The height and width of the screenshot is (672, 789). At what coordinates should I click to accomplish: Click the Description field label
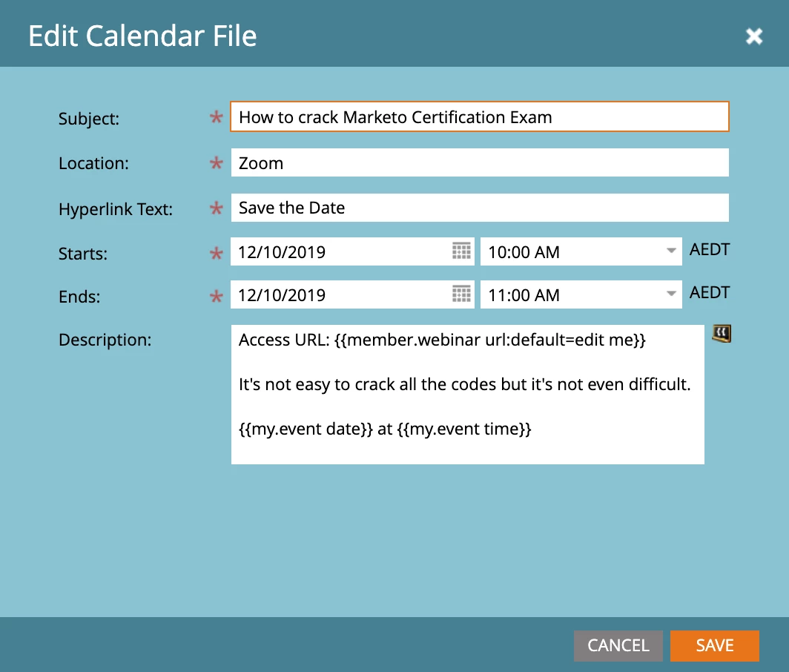tap(105, 340)
